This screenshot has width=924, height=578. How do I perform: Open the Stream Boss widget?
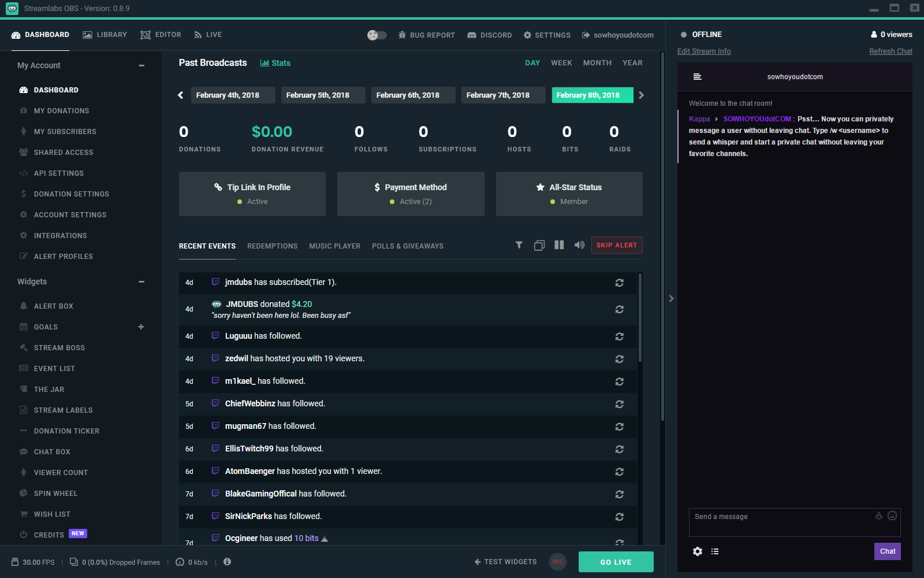[x=59, y=348]
